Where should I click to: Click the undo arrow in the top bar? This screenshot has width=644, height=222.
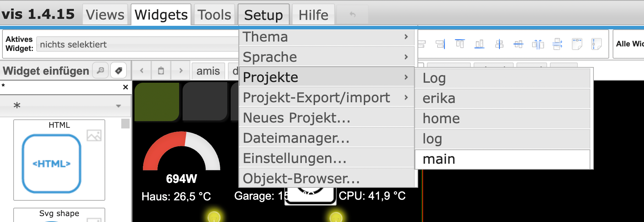pos(352,14)
